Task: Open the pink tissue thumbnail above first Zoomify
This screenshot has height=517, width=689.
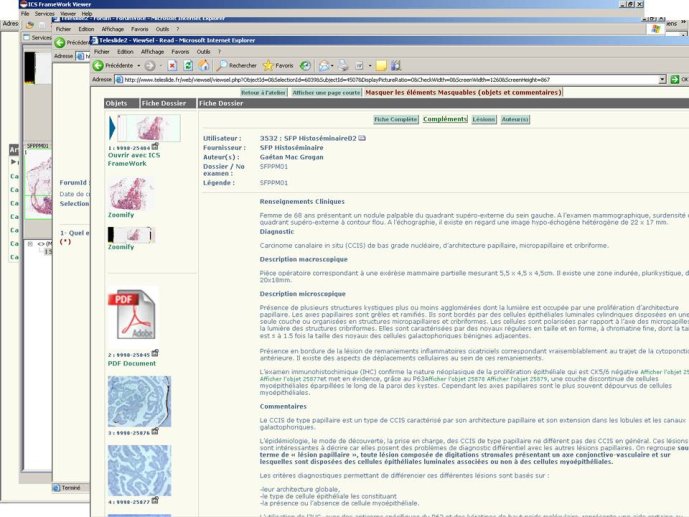Action: (131, 194)
